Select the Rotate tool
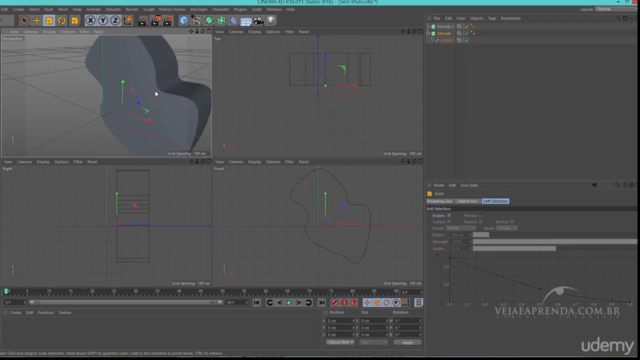Viewport: 640px width, 360px height. click(62, 20)
